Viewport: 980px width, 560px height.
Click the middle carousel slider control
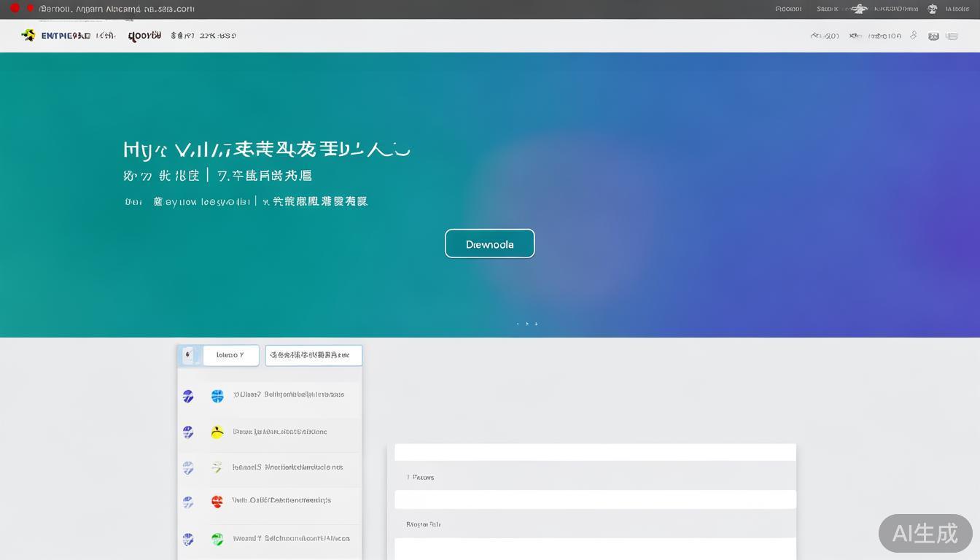[526, 323]
